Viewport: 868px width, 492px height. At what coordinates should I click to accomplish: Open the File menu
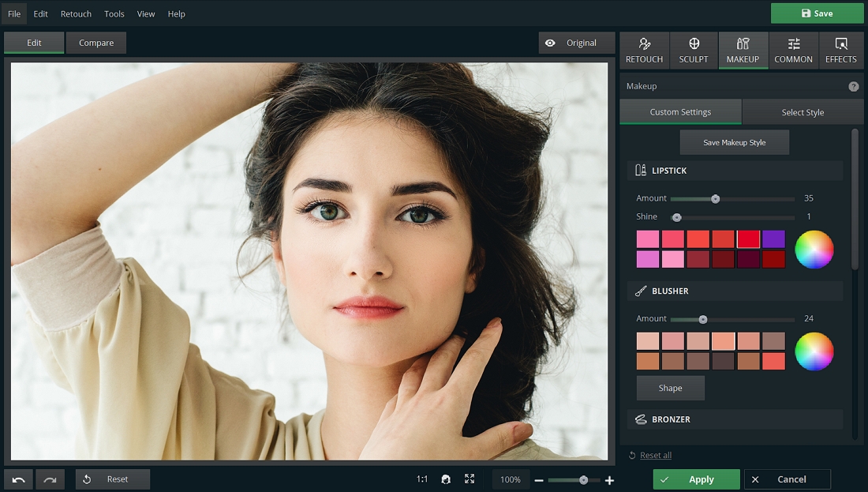pyautogui.click(x=14, y=14)
